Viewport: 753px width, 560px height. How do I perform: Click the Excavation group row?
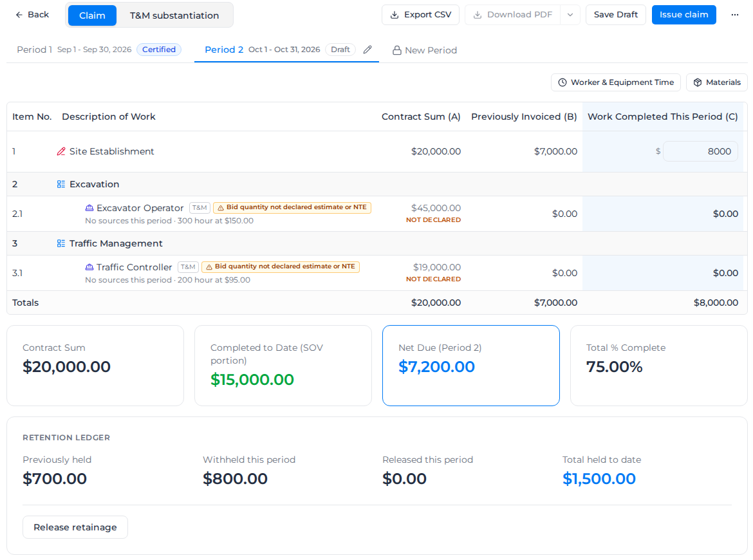[x=376, y=184]
